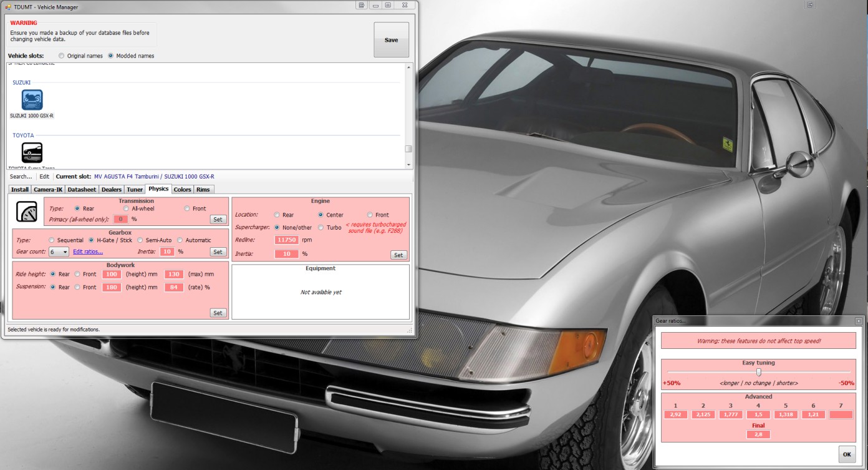This screenshot has height=470, width=868.
Task: Select the Suzuki 1000 GSX-R motorcycle icon
Action: (x=32, y=100)
